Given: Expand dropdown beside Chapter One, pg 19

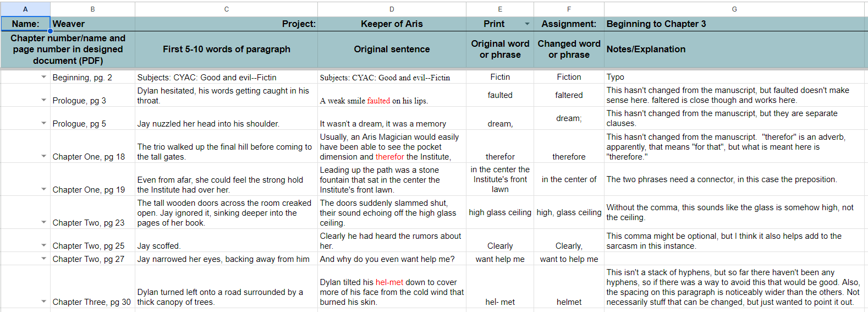Looking at the screenshot, I should tap(44, 190).
